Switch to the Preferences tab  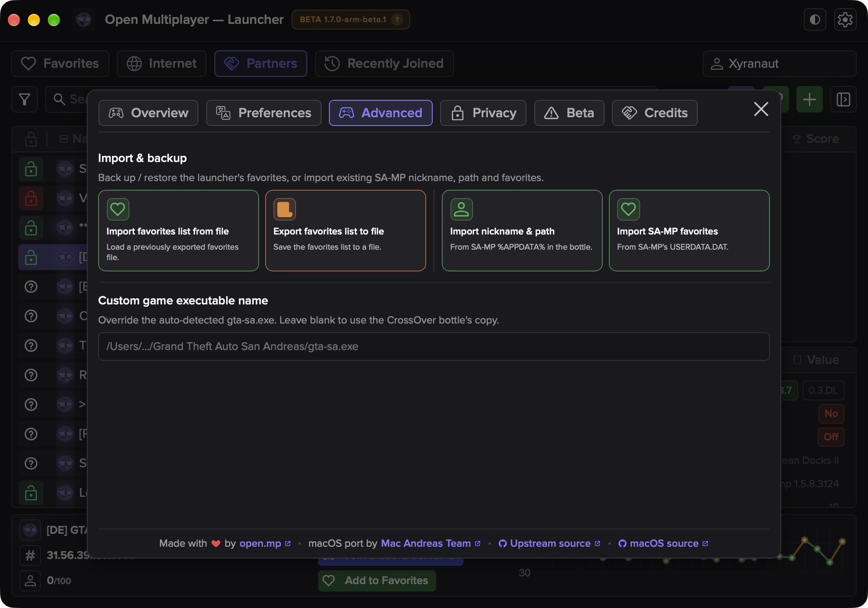tap(263, 113)
